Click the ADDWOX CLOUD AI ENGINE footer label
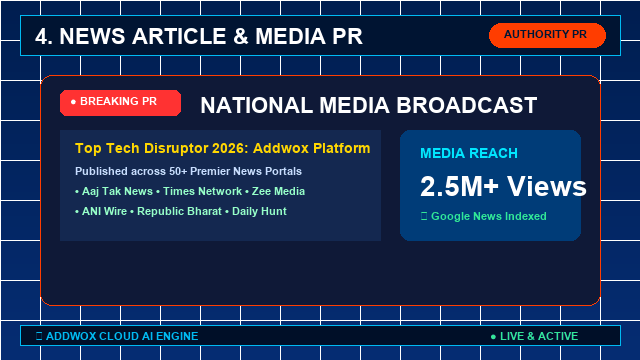Screen dimensions: 640x360 pos(122,336)
